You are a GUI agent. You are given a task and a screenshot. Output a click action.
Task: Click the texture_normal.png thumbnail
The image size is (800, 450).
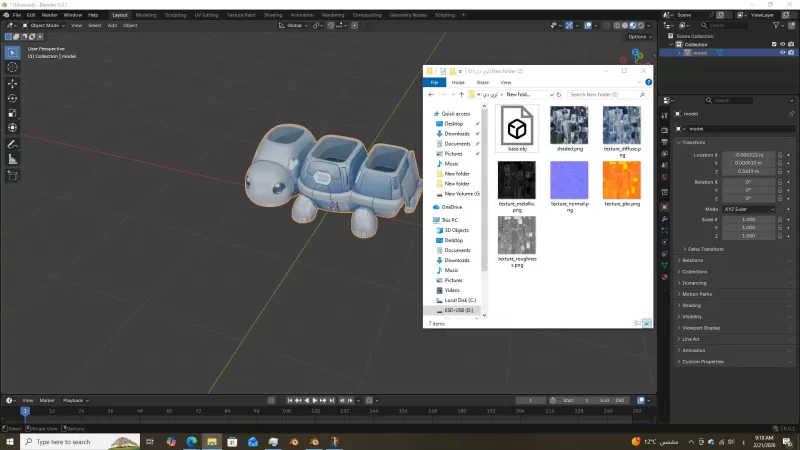(x=570, y=180)
